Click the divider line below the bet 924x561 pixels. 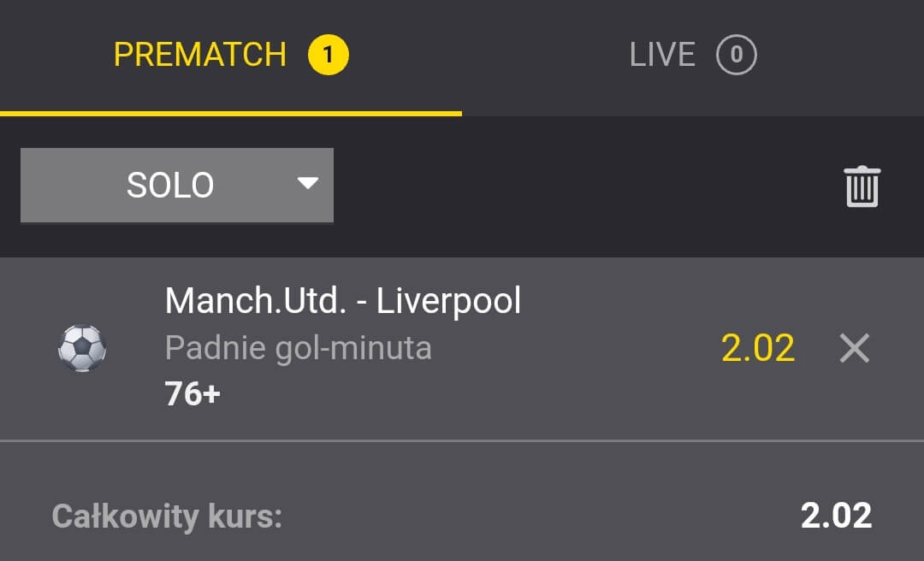[462, 440]
